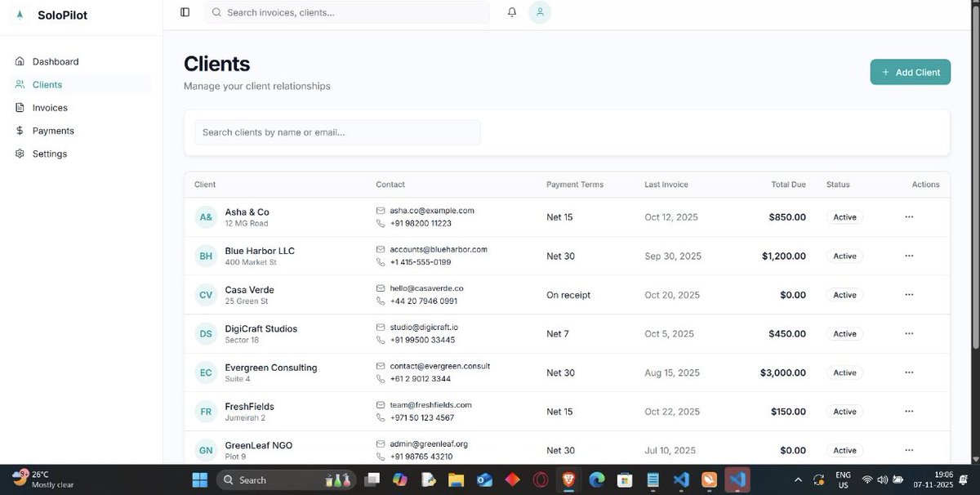
Task: Click the GN avatar for GreenLeaf NGO
Action: (x=206, y=450)
